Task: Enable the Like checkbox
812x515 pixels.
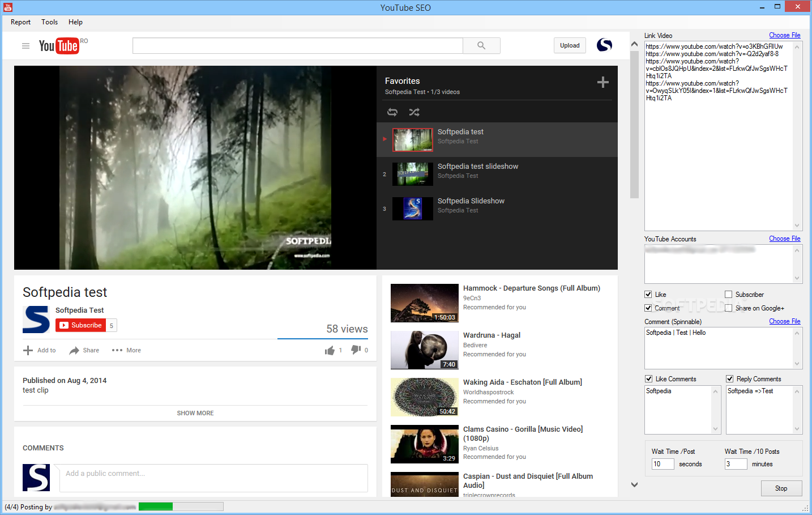Action: point(648,295)
